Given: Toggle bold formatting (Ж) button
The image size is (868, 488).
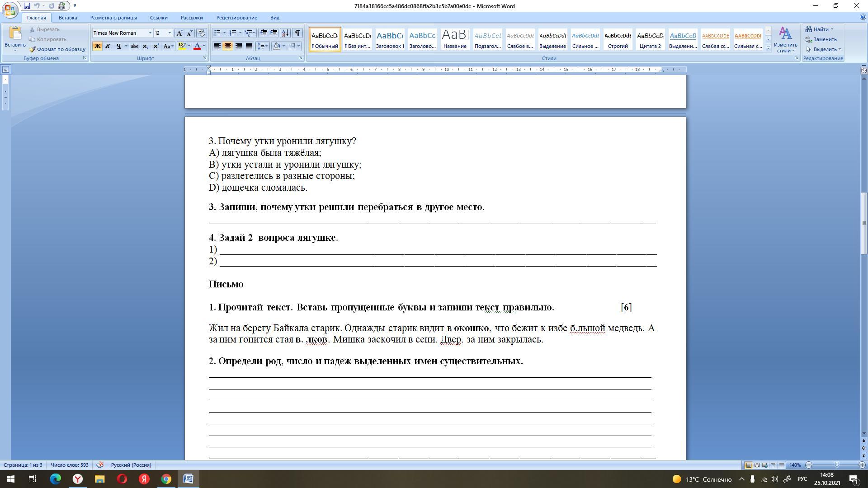Looking at the screenshot, I should 97,46.
